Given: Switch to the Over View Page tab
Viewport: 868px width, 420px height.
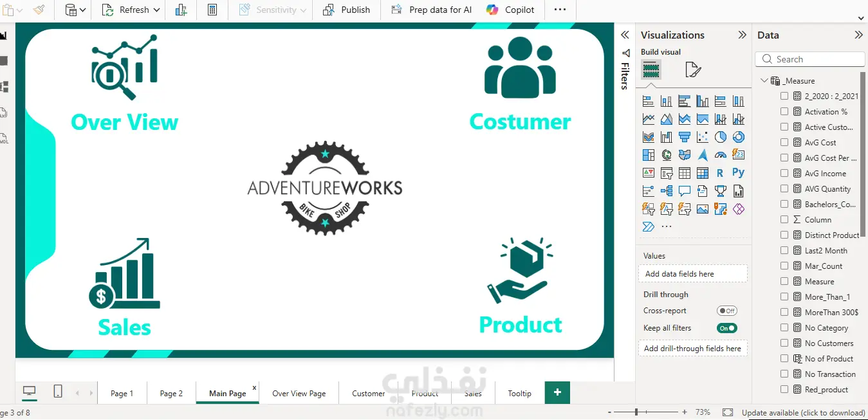Looking at the screenshot, I should tap(299, 393).
